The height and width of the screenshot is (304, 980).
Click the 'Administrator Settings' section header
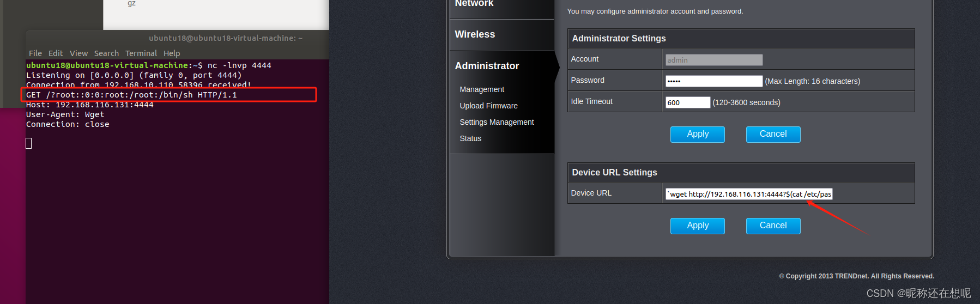619,39
